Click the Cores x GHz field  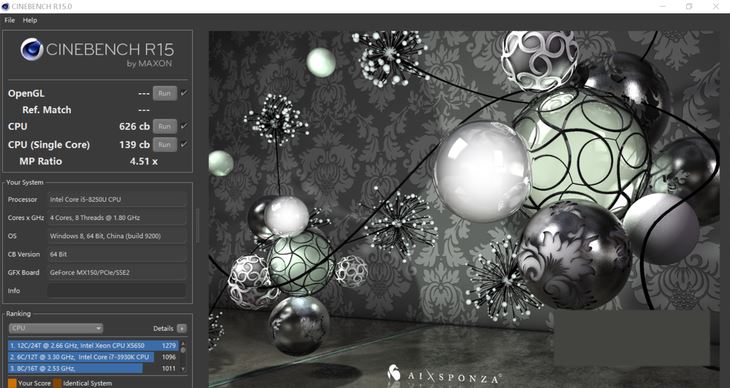tap(117, 218)
